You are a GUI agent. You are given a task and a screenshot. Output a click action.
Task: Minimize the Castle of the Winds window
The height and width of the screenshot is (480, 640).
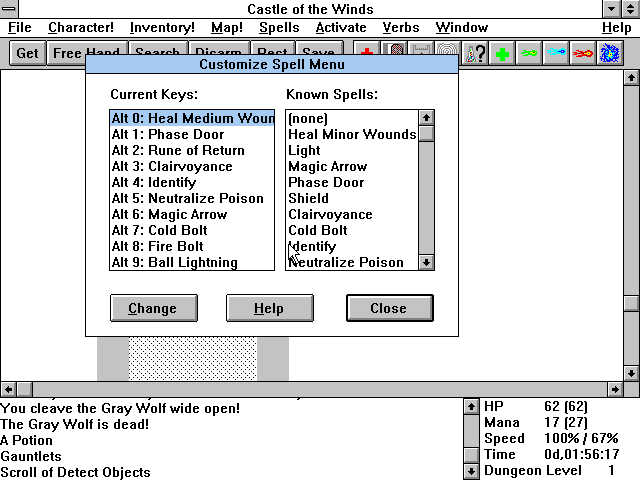tap(612, 9)
